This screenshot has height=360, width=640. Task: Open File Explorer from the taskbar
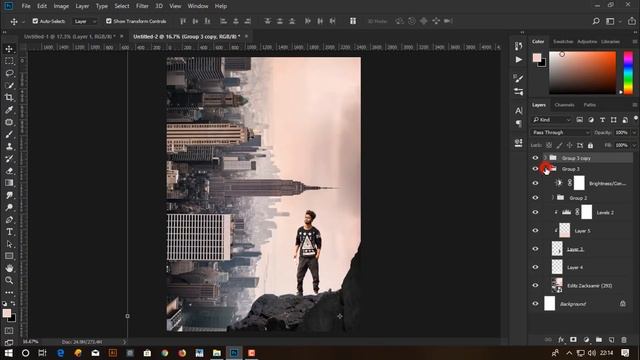tap(217, 353)
